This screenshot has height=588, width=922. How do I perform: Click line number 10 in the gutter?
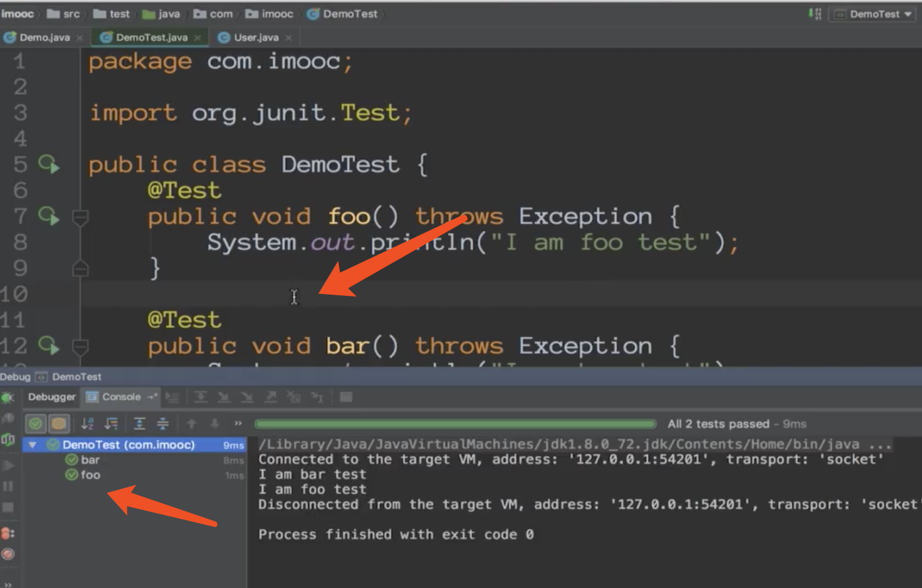14,293
